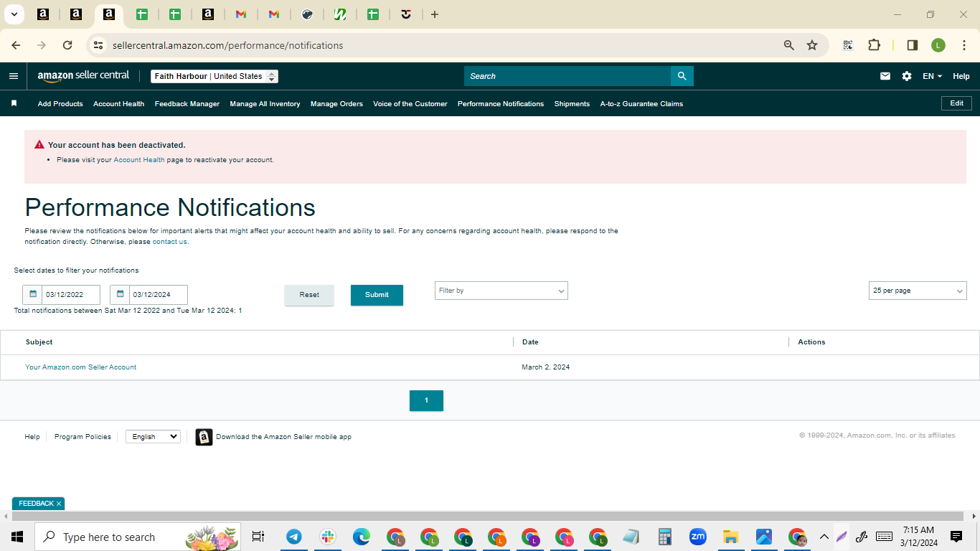Open Manage Orders in navigation bar
Screen dimensions: 980x551
click(x=336, y=104)
